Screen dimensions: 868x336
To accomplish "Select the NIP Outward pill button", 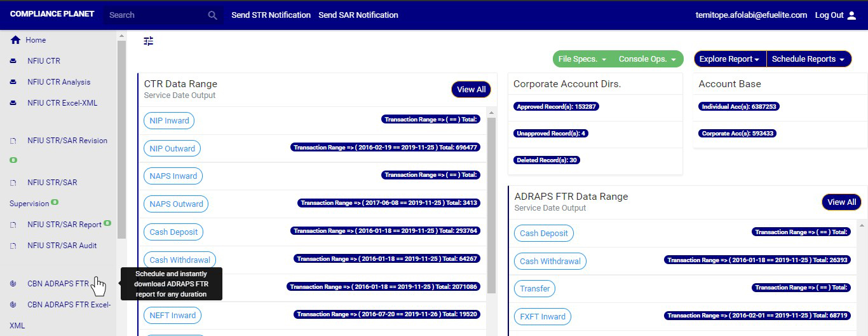I will [x=172, y=149].
